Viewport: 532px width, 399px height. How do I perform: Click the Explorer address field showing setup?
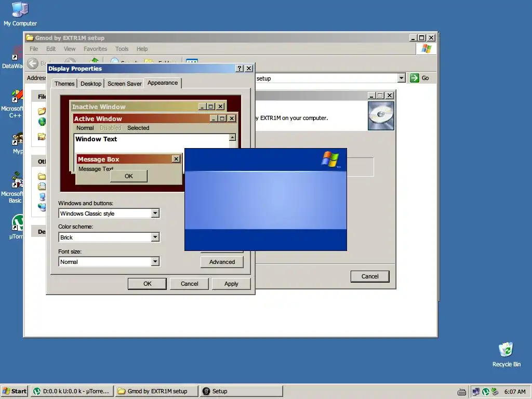(x=326, y=78)
